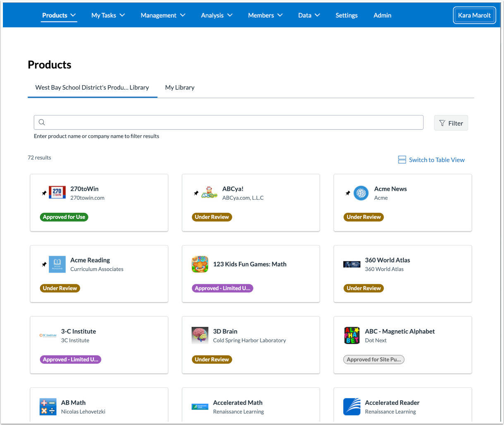Click Under Review badge on Acme News

pyautogui.click(x=364, y=217)
